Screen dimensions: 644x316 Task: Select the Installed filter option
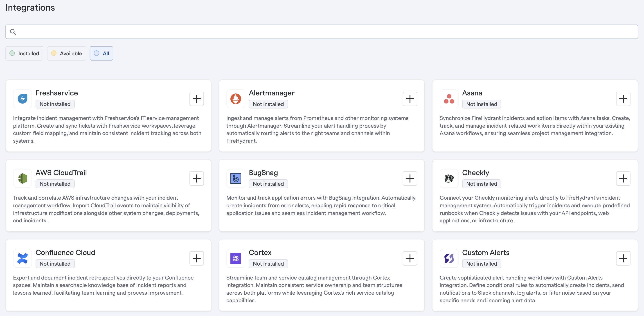click(x=24, y=53)
